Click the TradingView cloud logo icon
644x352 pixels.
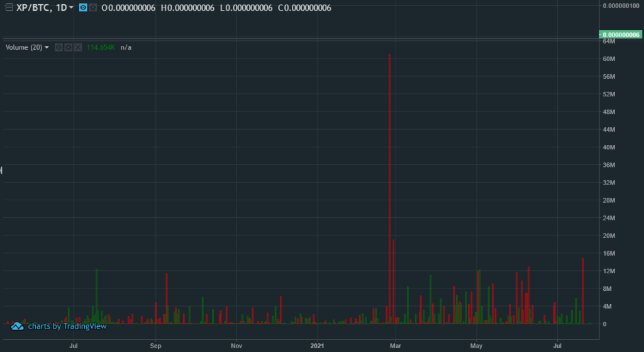[17, 327]
